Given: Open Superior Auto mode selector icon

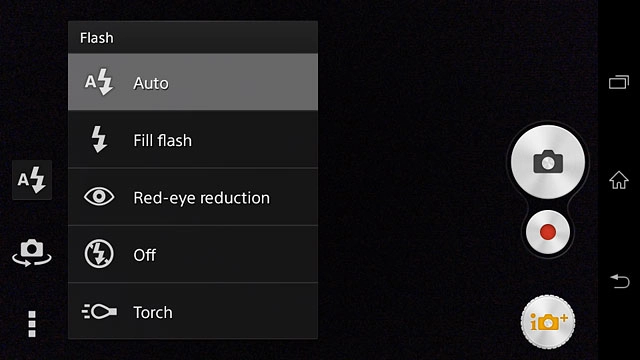Looking at the screenshot, I should [x=548, y=322].
